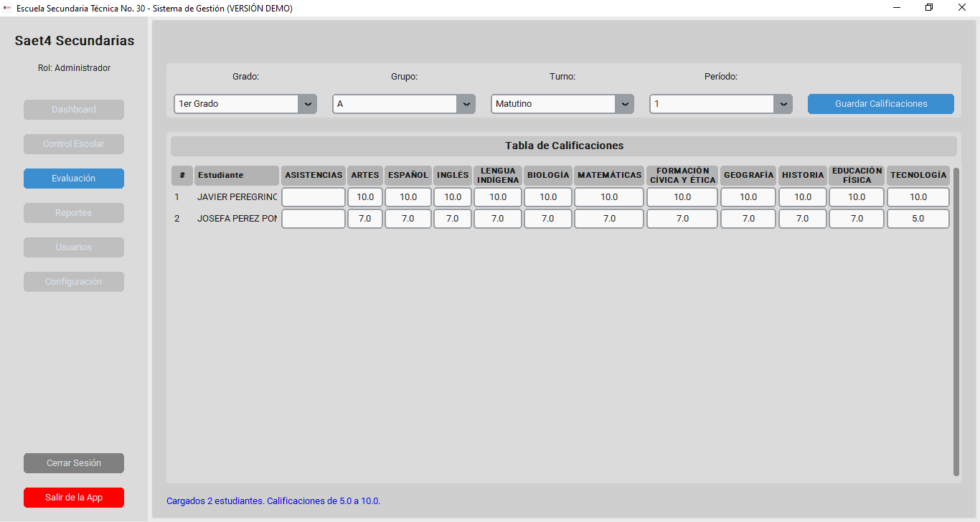
Task: Select Josefa Perez's Tecnología grade field
Action: (x=918, y=219)
